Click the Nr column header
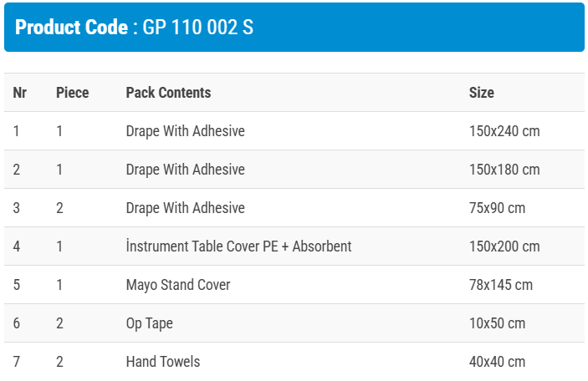The height and width of the screenshot is (381, 588). coord(20,93)
